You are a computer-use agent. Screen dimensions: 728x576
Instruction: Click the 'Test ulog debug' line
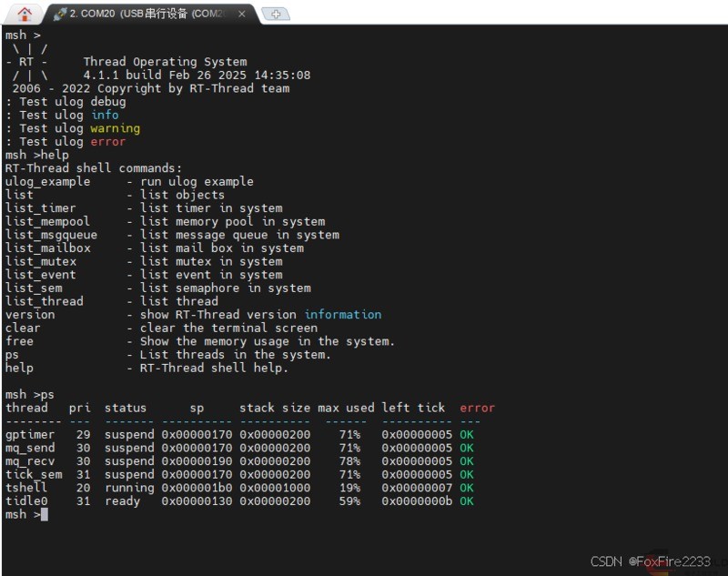click(66, 102)
